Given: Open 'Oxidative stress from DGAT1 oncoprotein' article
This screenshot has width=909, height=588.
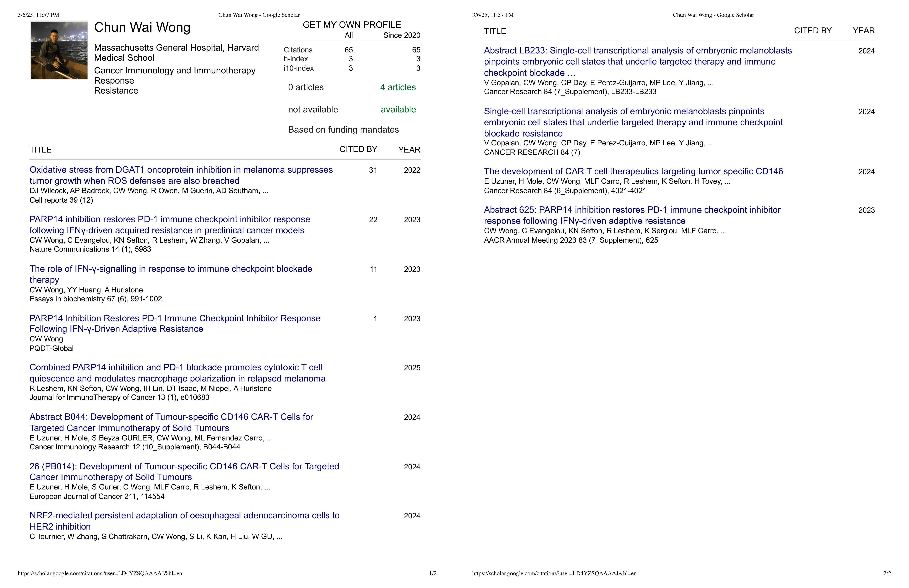Looking at the screenshot, I should pos(181,175).
